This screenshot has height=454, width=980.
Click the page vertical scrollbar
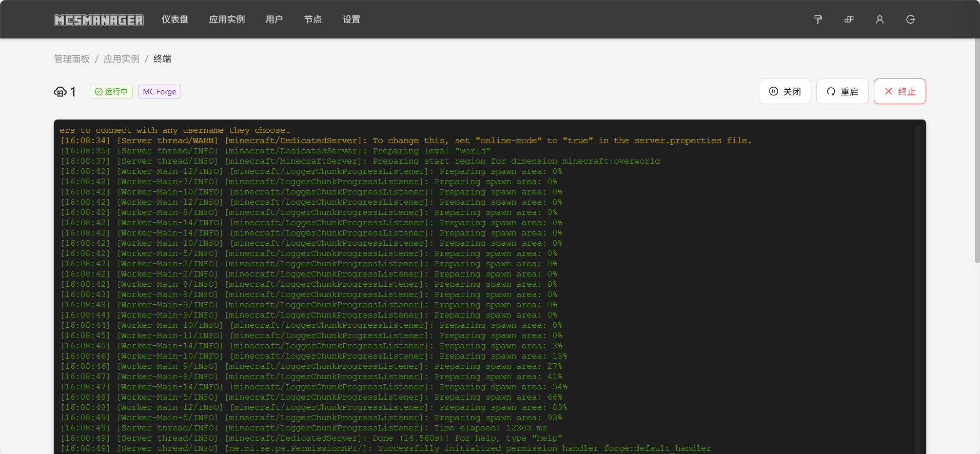977,154
